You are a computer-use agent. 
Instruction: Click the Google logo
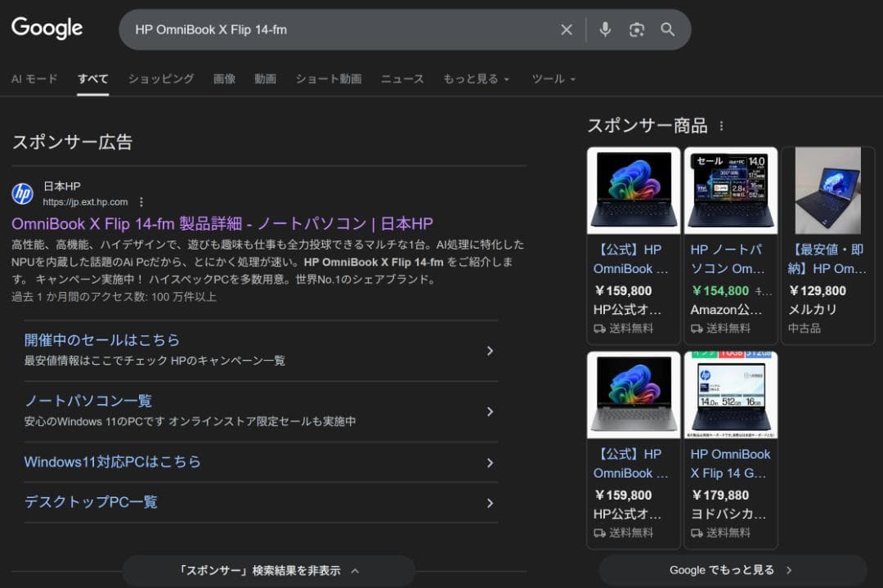coord(47,28)
